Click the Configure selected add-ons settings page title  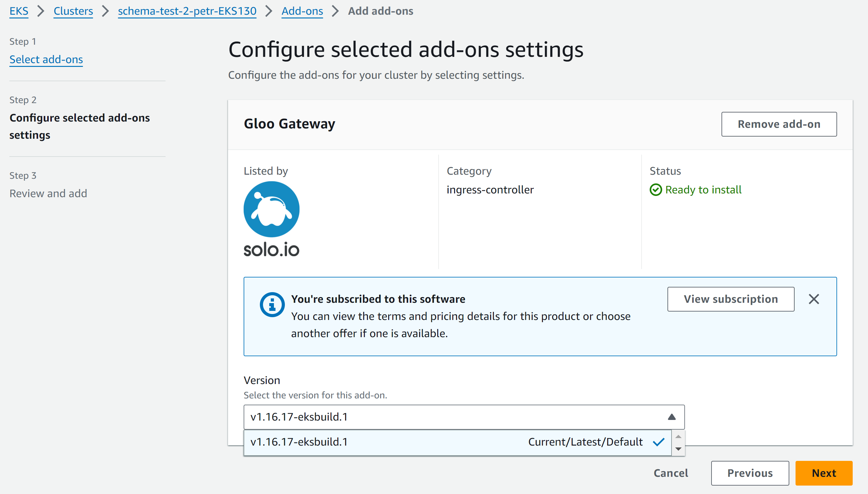coord(406,50)
